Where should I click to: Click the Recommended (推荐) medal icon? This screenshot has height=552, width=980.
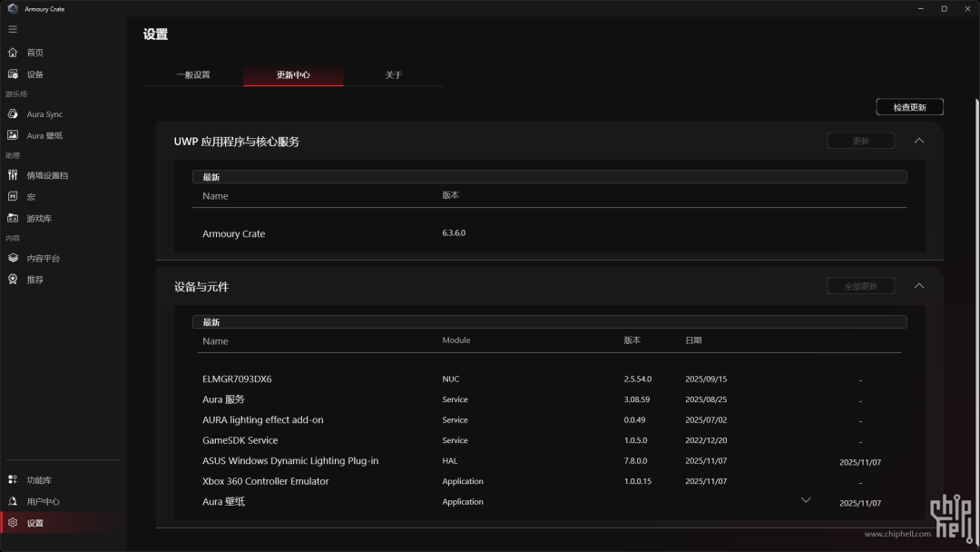13,280
